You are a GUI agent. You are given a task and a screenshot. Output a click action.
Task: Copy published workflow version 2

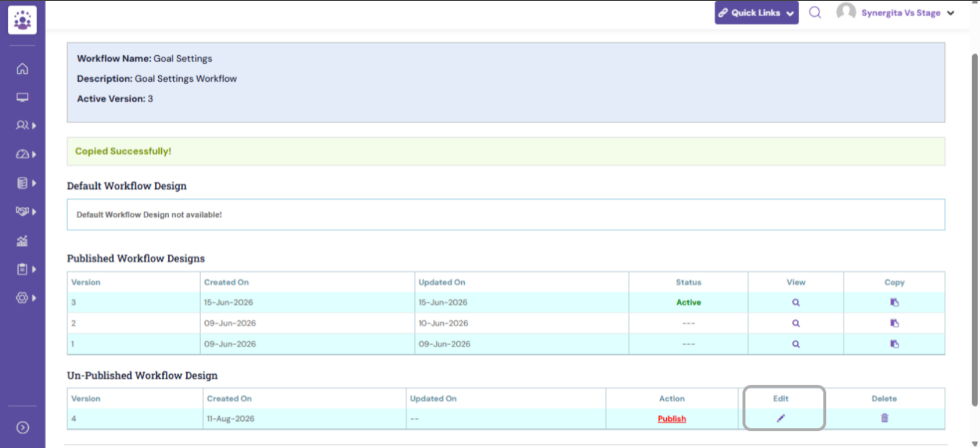point(895,324)
